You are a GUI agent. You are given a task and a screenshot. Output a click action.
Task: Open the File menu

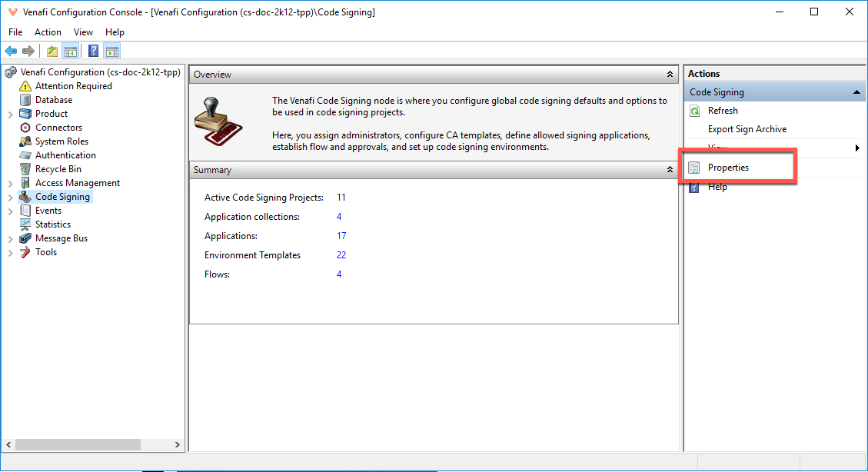[15, 32]
